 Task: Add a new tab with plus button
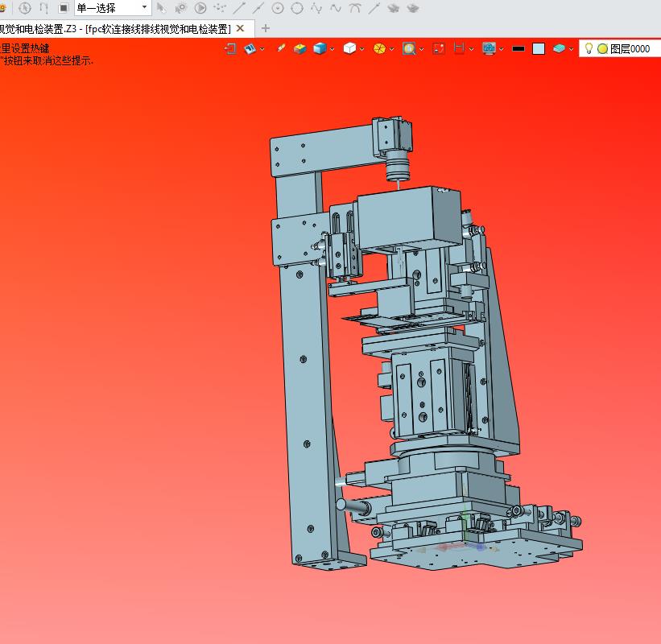click(x=266, y=28)
